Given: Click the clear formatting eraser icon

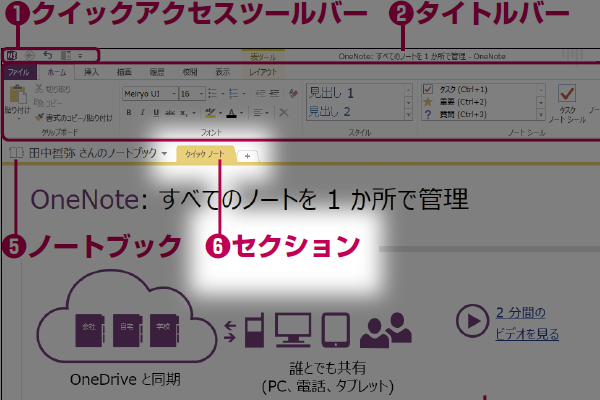Looking at the screenshot, I should pos(293,93).
